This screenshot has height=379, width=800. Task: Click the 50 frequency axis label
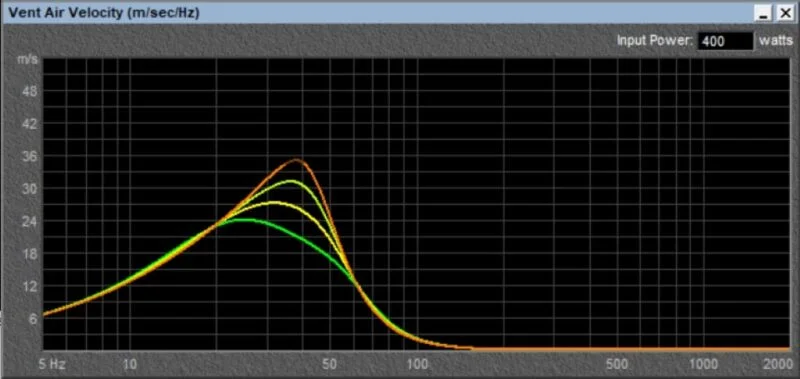click(x=330, y=364)
